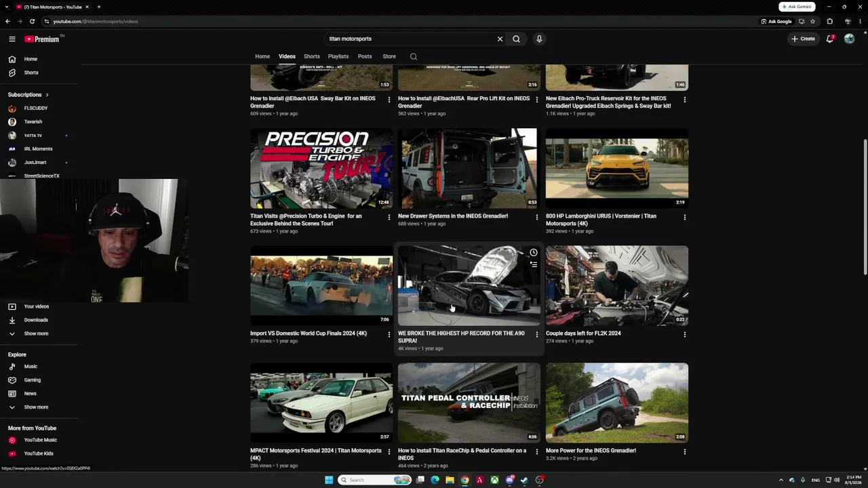Open the channel Posts tab
The height and width of the screenshot is (488, 868).
click(365, 56)
